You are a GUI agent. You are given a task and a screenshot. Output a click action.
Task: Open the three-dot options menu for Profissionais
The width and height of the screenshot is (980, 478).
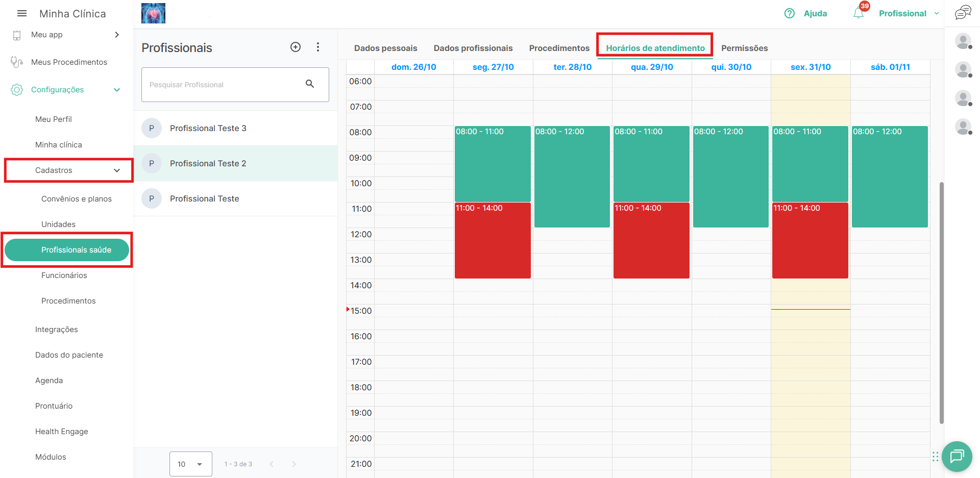coord(318,47)
